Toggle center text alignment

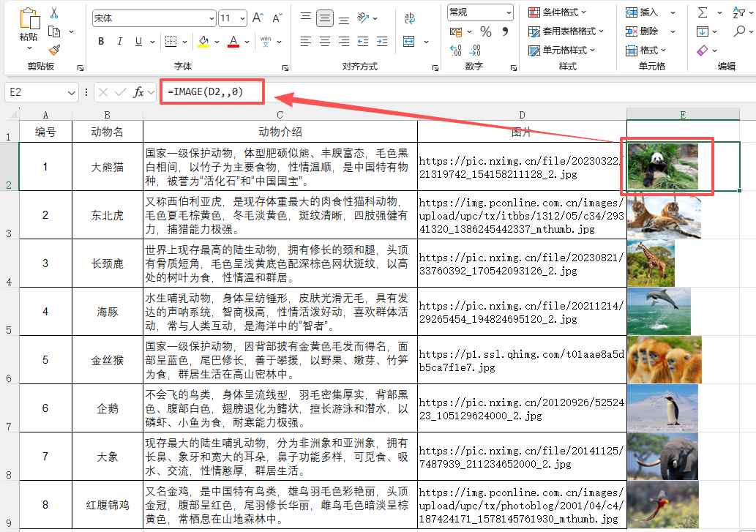pos(323,42)
